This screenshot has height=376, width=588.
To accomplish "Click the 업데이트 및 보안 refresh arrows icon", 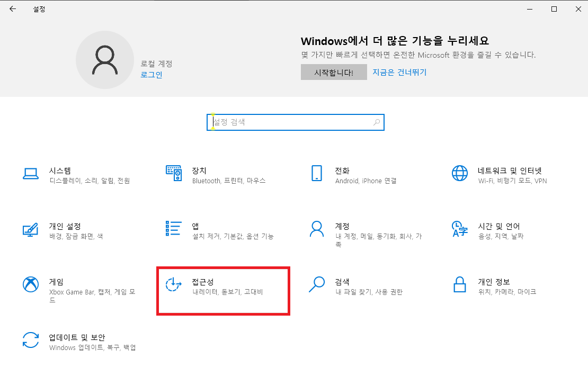I will pyautogui.click(x=31, y=340).
